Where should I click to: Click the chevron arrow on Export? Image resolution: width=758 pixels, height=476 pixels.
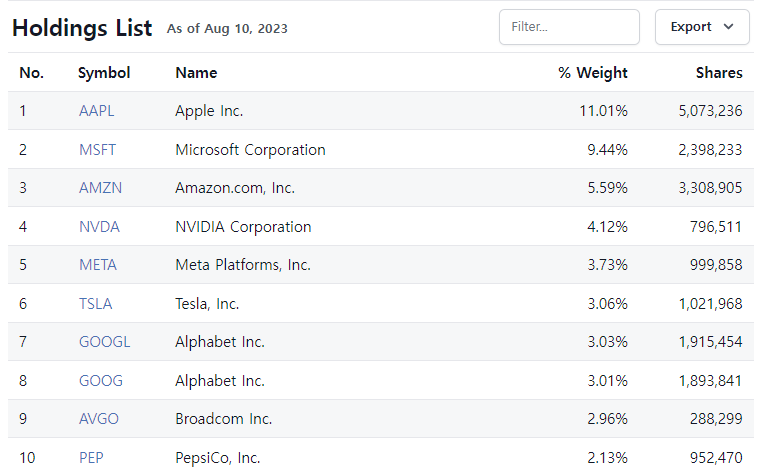tap(728, 27)
